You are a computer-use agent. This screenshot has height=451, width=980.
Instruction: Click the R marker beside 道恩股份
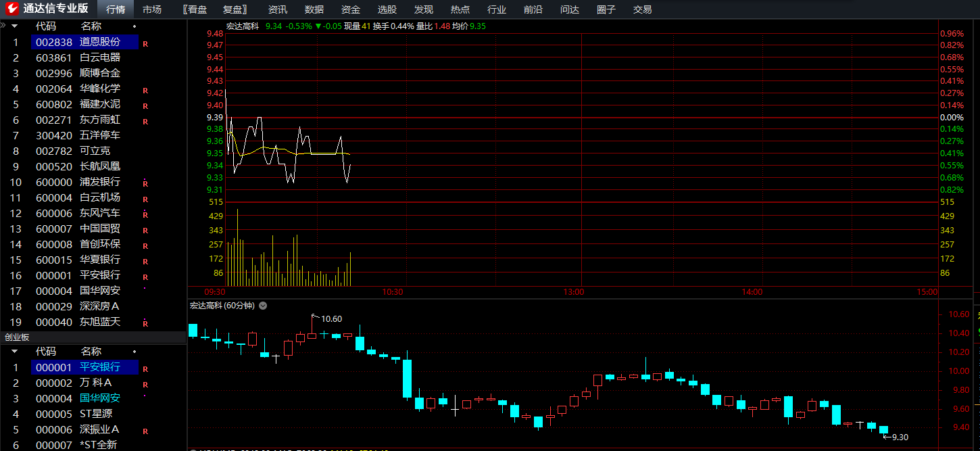tap(145, 43)
